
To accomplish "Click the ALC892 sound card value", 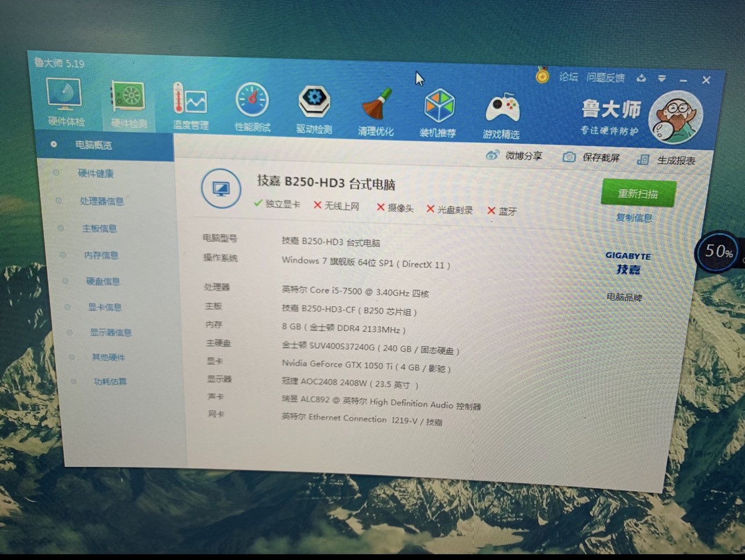I will click(381, 402).
